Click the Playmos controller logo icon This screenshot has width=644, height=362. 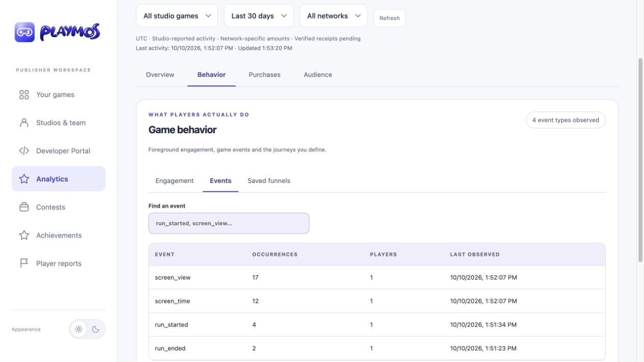click(24, 32)
